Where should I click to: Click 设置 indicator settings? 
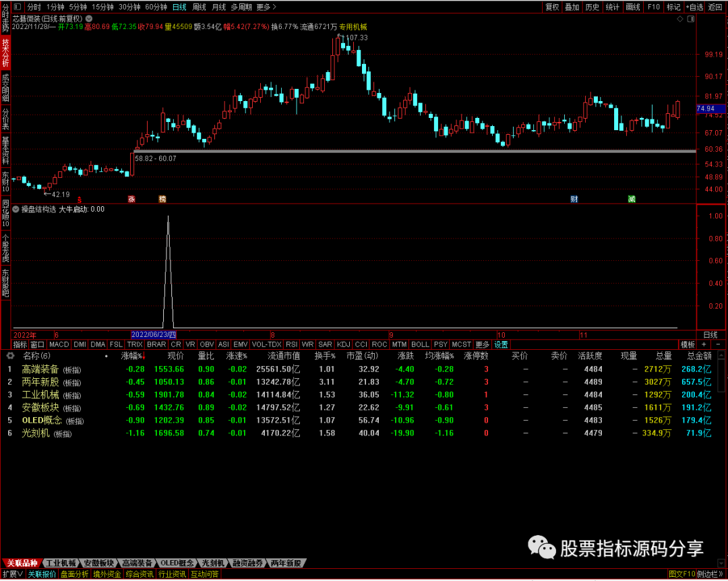(501, 344)
